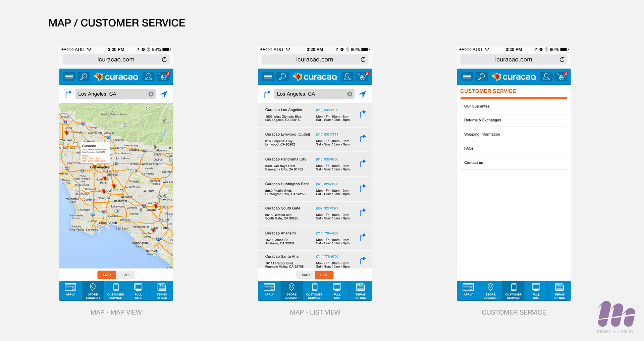Image resolution: width=644 pixels, height=341 pixels.
Task: Get directions to Curacao Los Angeles store
Action: [x=363, y=114]
